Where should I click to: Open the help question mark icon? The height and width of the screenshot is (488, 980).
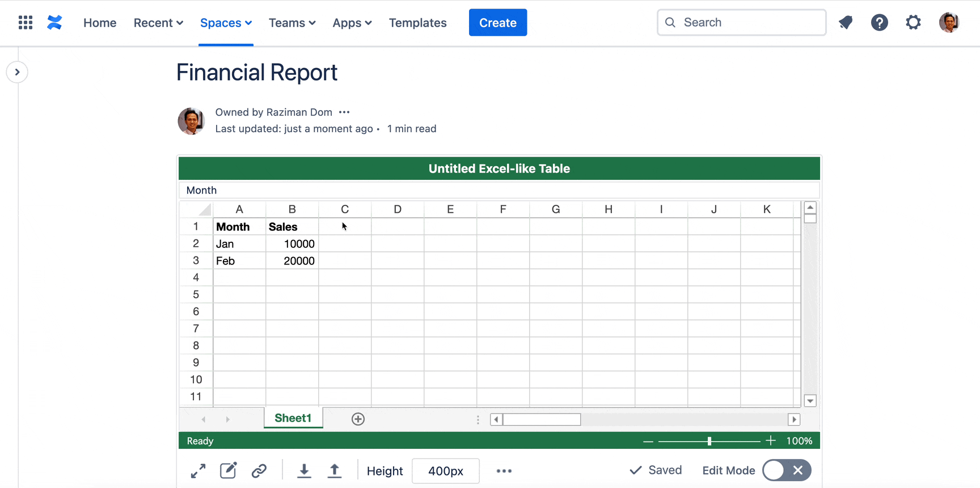point(879,23)
